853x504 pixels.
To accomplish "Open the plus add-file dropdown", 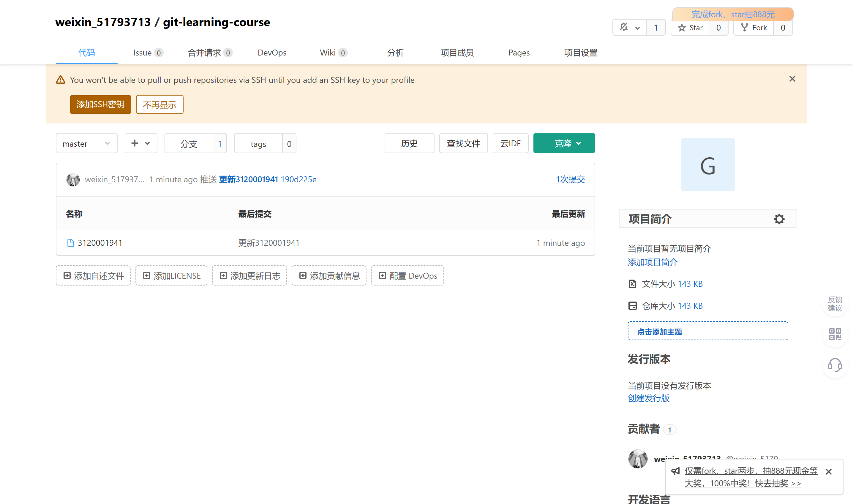I will (x=141, y=143).
